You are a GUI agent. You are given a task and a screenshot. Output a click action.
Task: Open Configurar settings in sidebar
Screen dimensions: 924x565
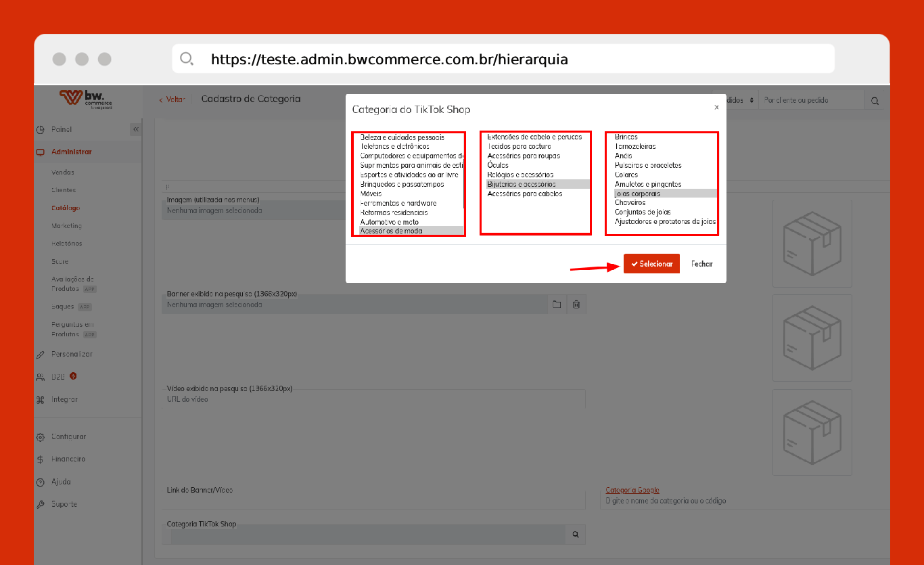pos(68,436)
